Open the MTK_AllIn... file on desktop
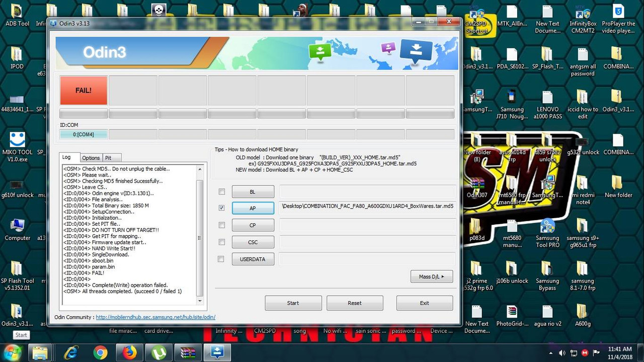 (512, 15)
